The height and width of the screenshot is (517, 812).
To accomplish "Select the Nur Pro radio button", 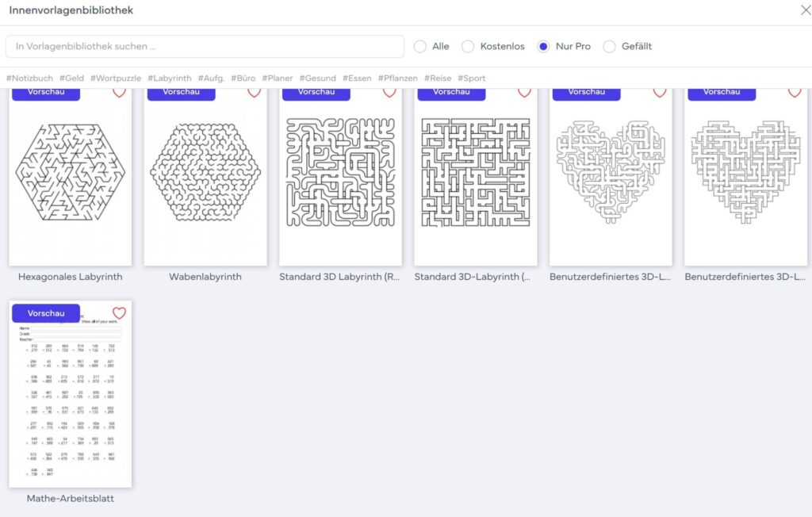I will click(x=543, y=47).
